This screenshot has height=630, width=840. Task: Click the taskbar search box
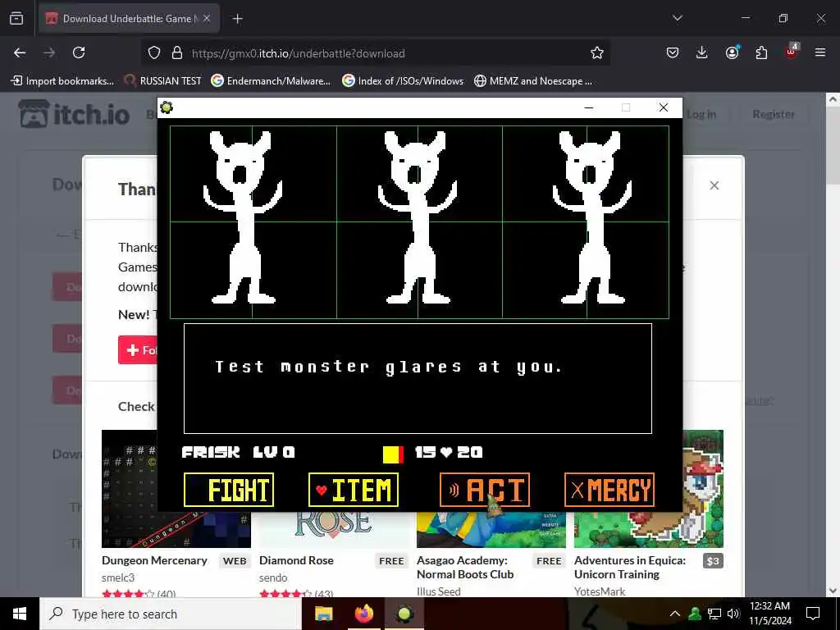pyautogui.click(x=171, y=614)
